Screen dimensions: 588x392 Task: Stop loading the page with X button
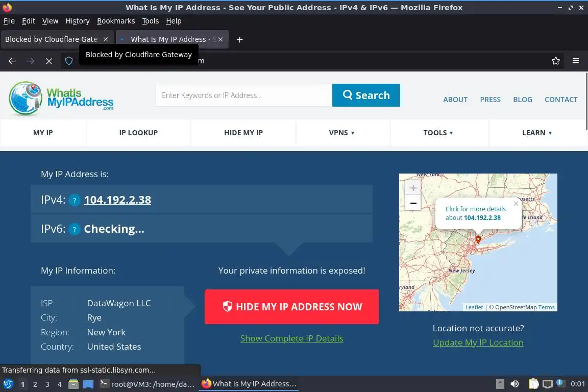pos(49,61)
